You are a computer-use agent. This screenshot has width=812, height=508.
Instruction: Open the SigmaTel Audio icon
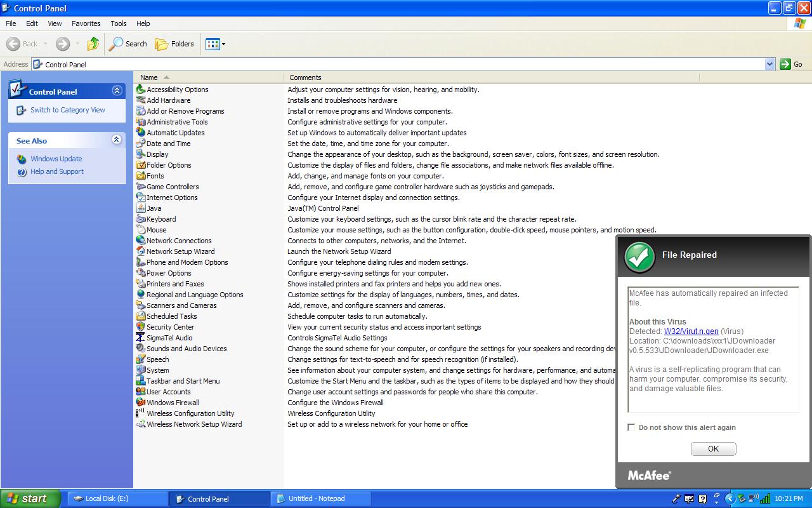[141, 338]
